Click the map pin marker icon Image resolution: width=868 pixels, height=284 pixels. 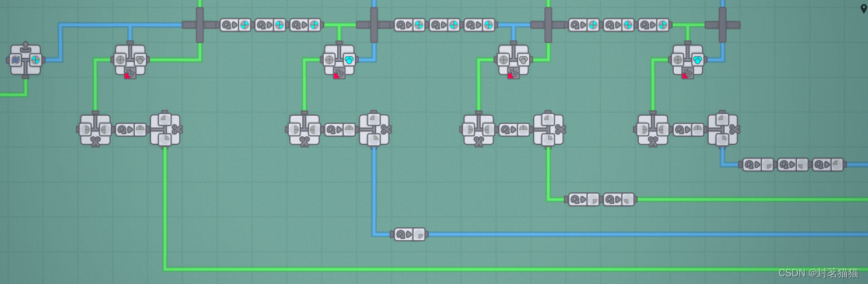[x=863, y=8]
